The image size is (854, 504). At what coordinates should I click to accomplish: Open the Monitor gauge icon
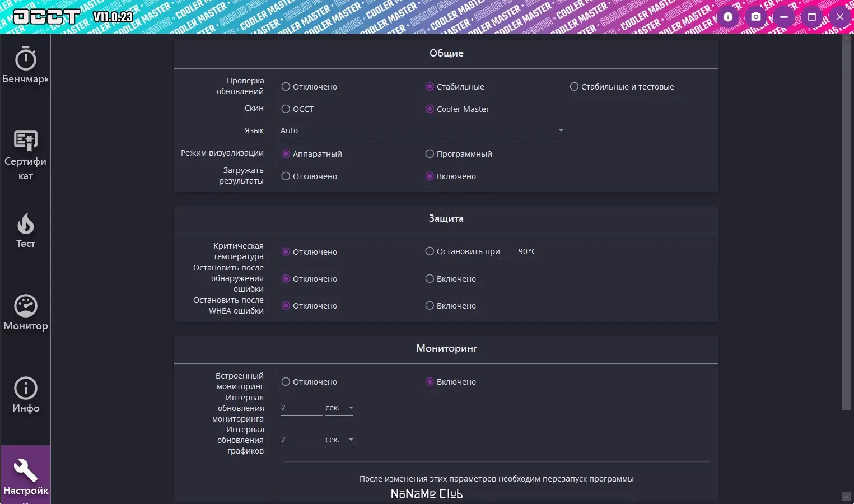(x=26, y=306)
